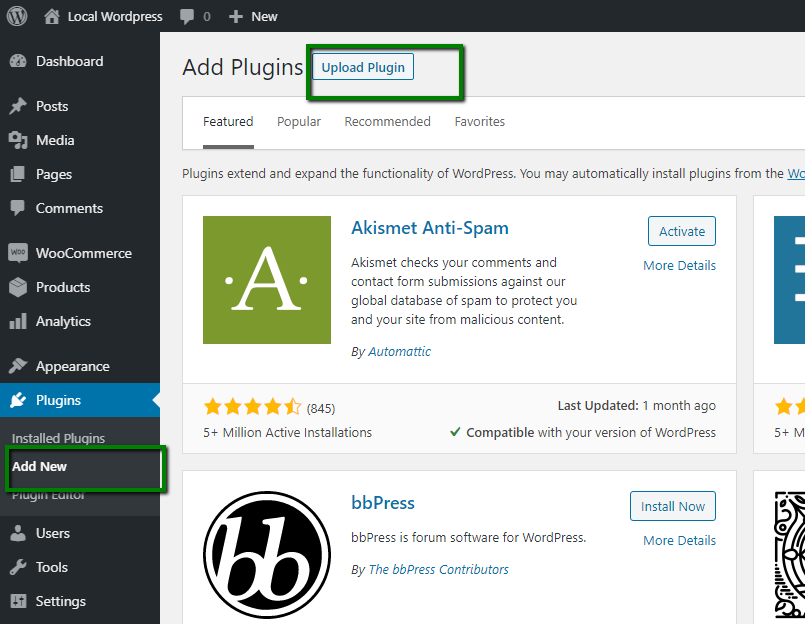Image resolution: width=805 pixels, height=624 pixels.
Task: Switch to the Featured tab
Action: pos(228,122)
